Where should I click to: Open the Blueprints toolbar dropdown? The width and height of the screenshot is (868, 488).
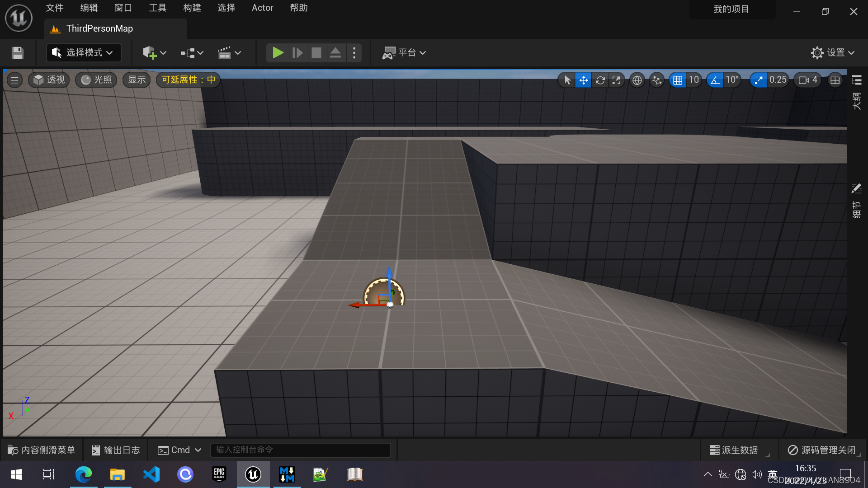192,53
